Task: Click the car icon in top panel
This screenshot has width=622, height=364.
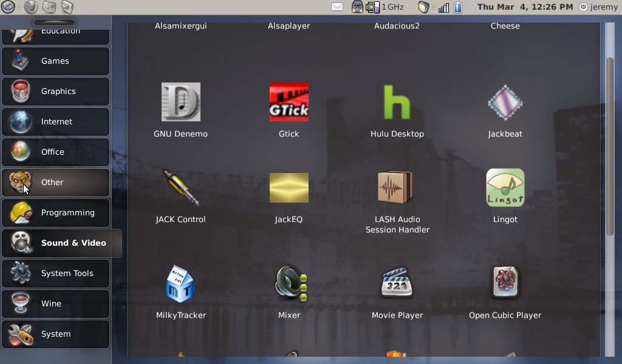Action: (x=357, y=7)
